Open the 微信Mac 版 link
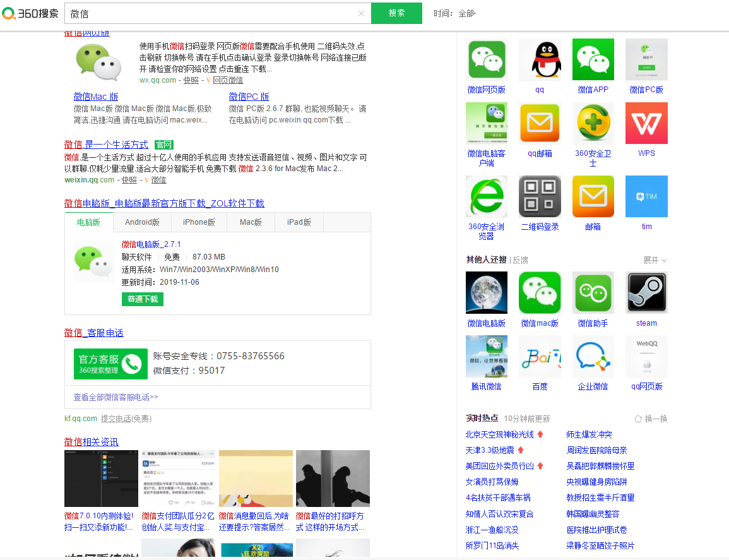 click(96, 97)
